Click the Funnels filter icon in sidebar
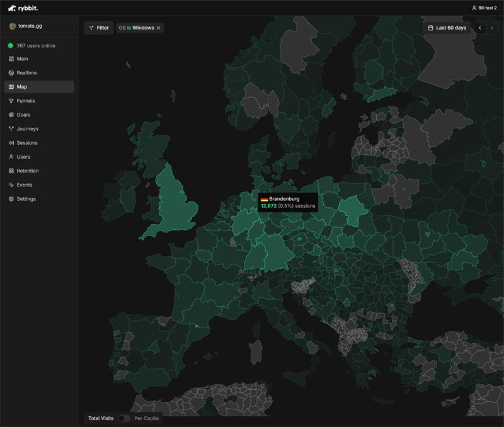 (x=11, y=101)
